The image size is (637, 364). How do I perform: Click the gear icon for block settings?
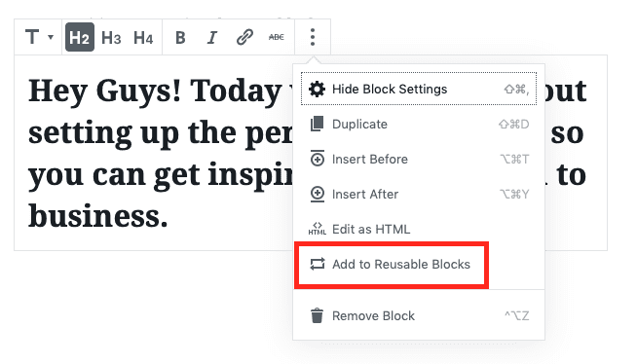(x=317, y=89)
